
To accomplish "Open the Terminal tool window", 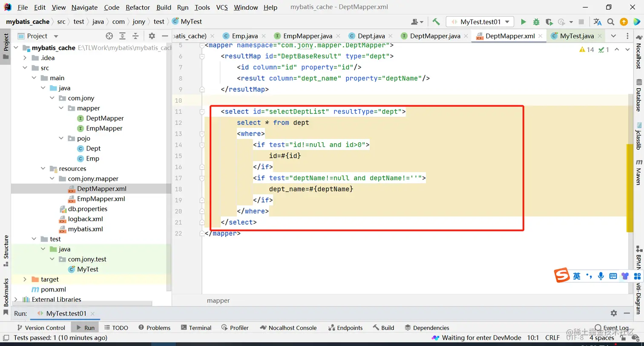I will point(196,328).
